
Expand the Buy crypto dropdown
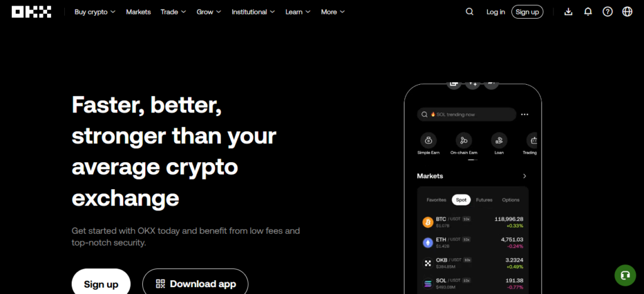[95, 12]
